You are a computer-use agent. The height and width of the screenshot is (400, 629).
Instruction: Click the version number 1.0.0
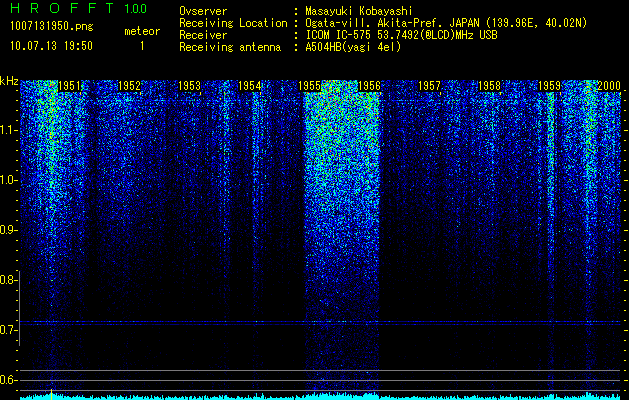[x=135, y=8]
